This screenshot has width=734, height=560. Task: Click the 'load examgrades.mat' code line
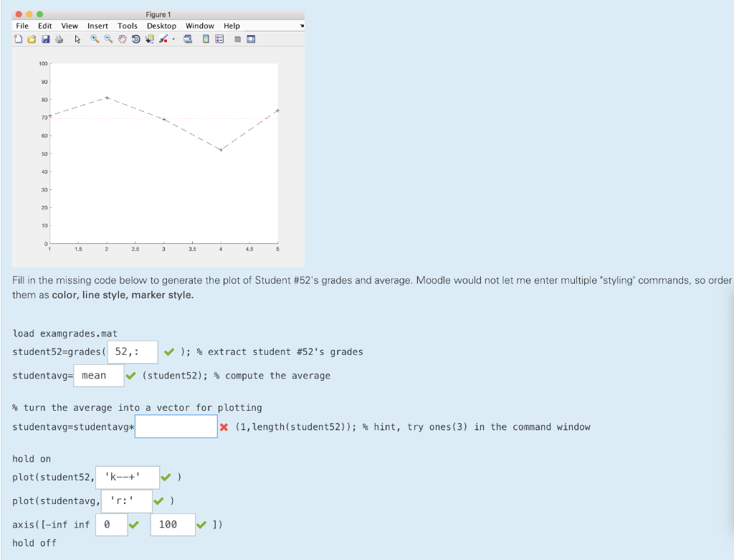click(x=65, y=333)
